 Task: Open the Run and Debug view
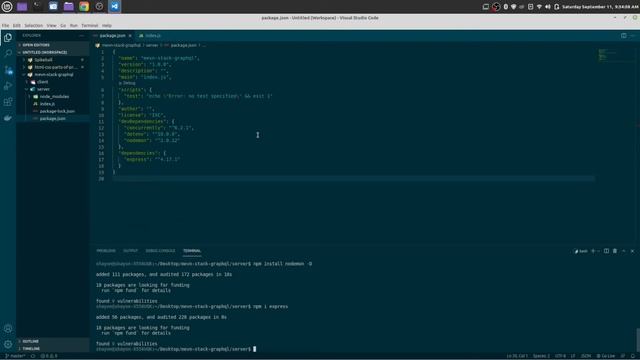(x=8, y=86)
